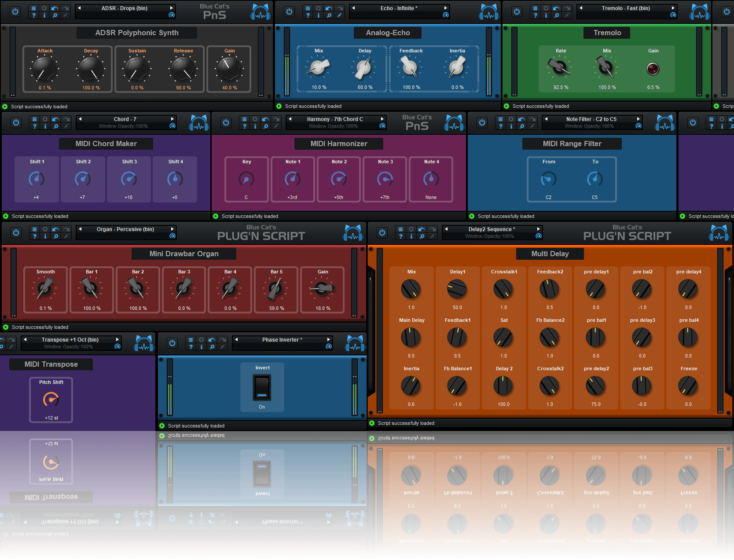Open main menu in Delay2 Sequence toolbar

click(x=401, y=229)
